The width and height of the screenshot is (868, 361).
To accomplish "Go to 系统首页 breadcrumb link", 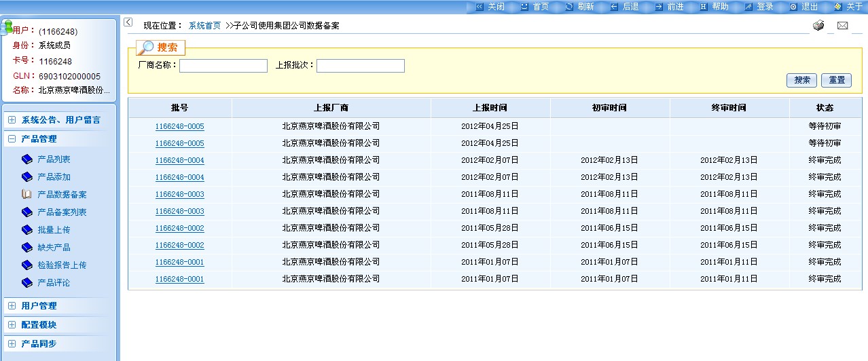I will (204, 26).
